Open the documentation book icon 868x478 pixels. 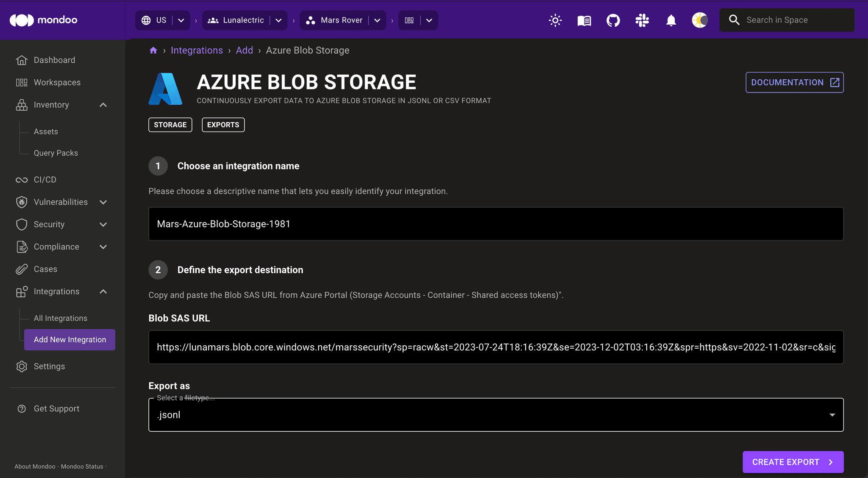[584, 20]
